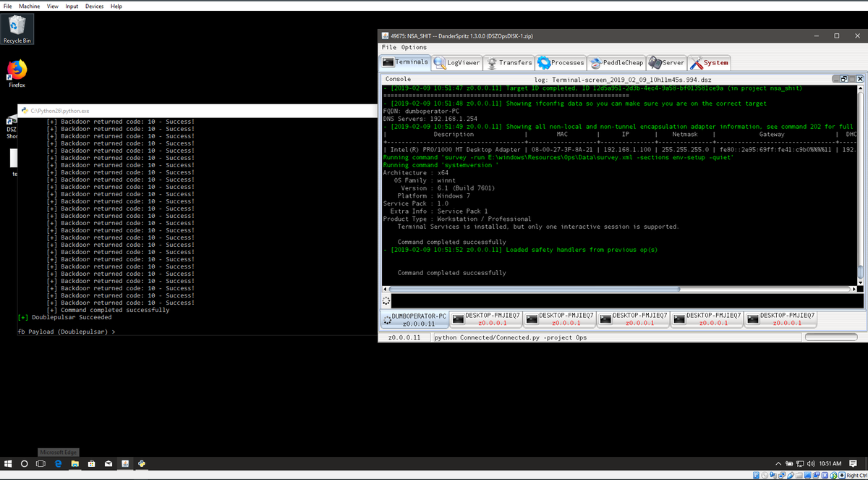Viewport: 868px width, 480px height.
Task: Open VirtualBox Machine menu
Action: [x=30, y=6]
